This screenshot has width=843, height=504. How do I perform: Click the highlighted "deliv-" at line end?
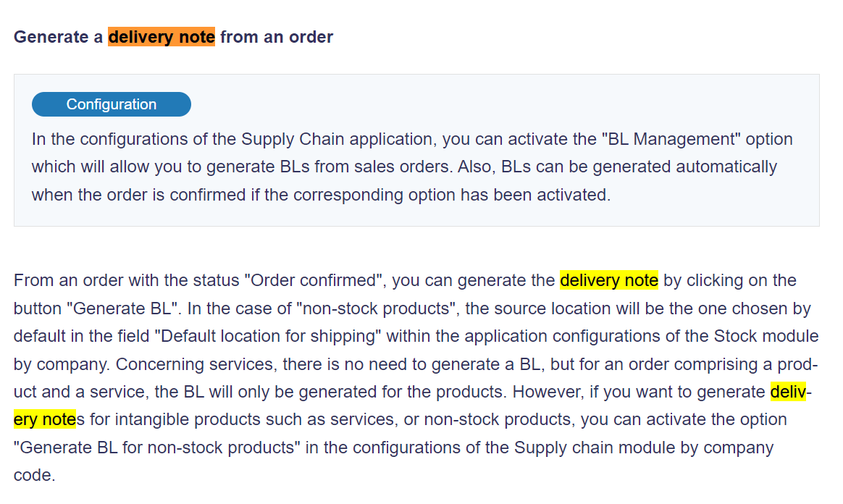[791, 391]
